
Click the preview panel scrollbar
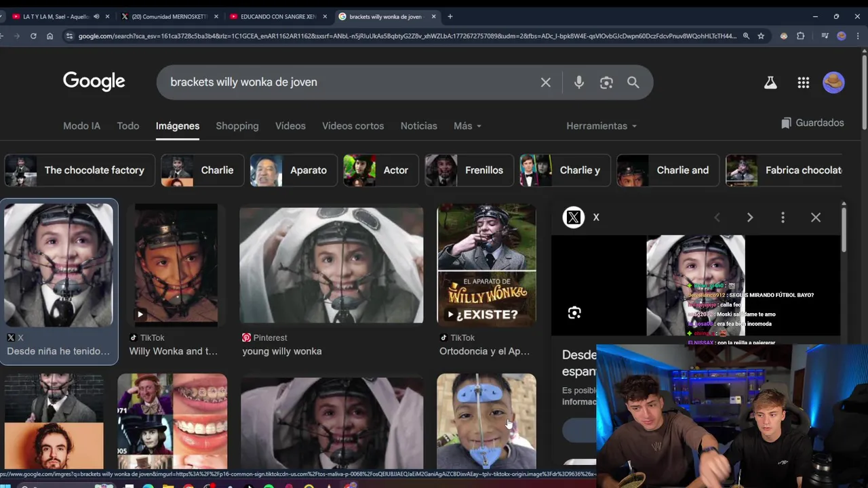point(844,230)
